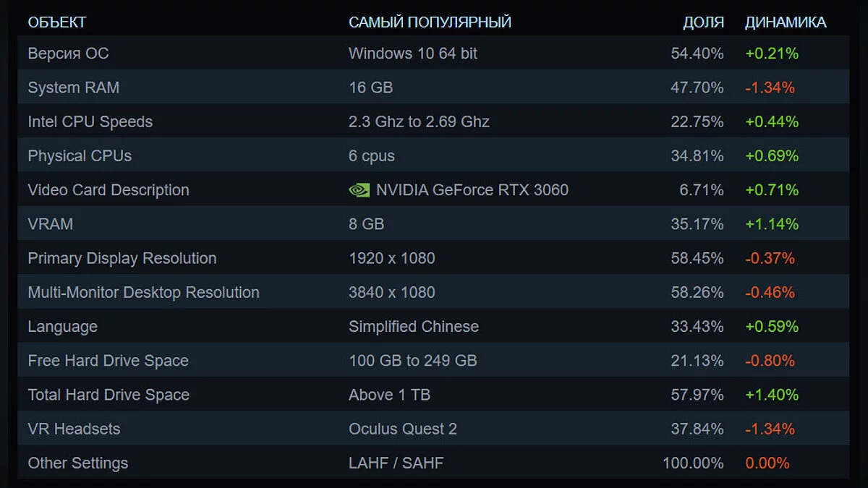Click the ДОЛЯ column header
Image resolution: width=868 pixels, height=488 pixels.
703,22
